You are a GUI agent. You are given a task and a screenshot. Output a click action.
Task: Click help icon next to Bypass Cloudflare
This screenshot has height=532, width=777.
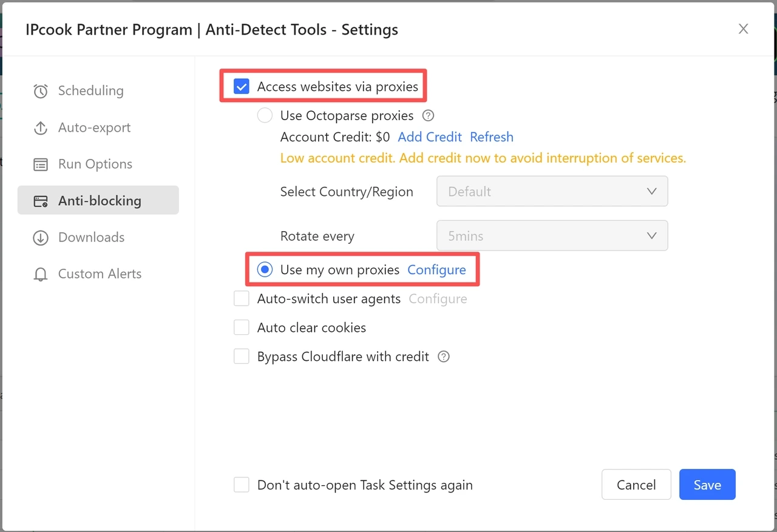(443, 357)
